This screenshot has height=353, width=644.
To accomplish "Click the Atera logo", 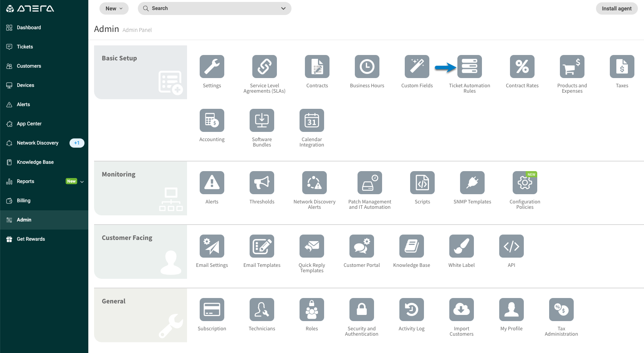I will coord(30,8).
